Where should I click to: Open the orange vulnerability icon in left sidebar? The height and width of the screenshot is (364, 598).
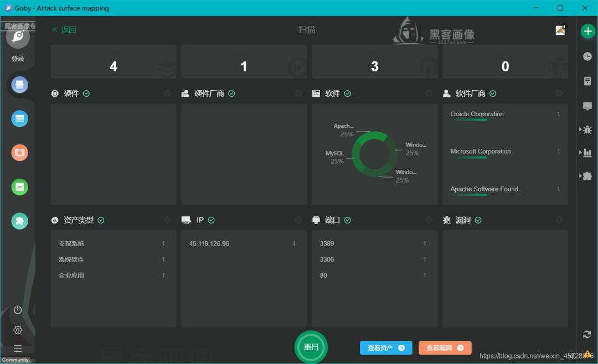[19, 153]
